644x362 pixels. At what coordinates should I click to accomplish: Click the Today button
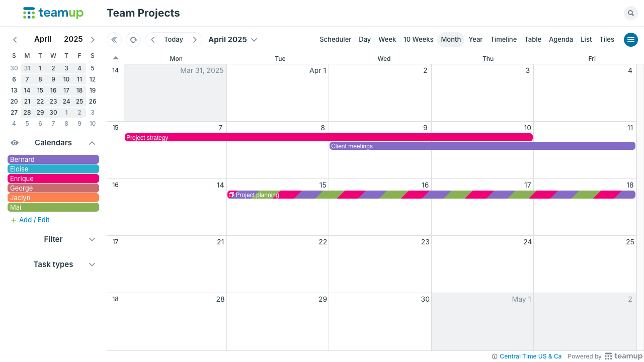click(x=174, y=40)
